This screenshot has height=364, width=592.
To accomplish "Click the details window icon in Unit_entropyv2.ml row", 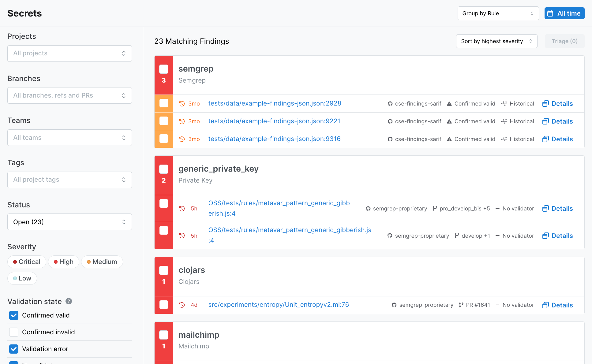I will tap(545, 305).
